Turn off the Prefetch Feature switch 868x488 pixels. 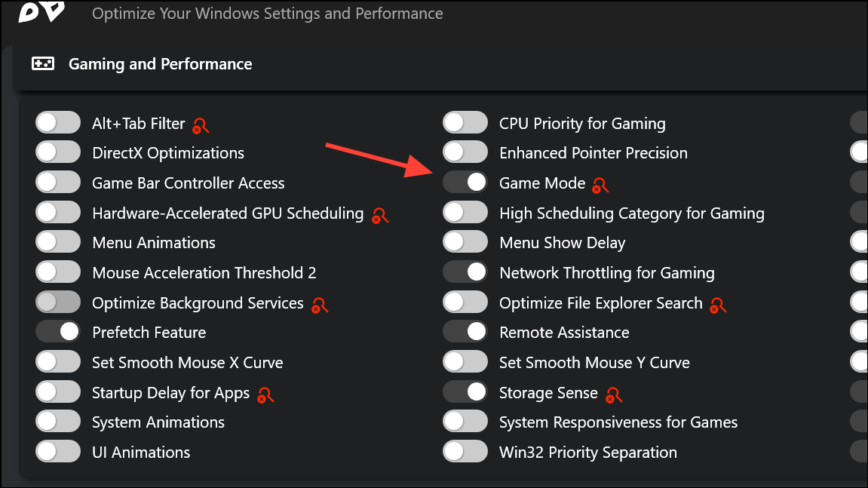point(58,332)
